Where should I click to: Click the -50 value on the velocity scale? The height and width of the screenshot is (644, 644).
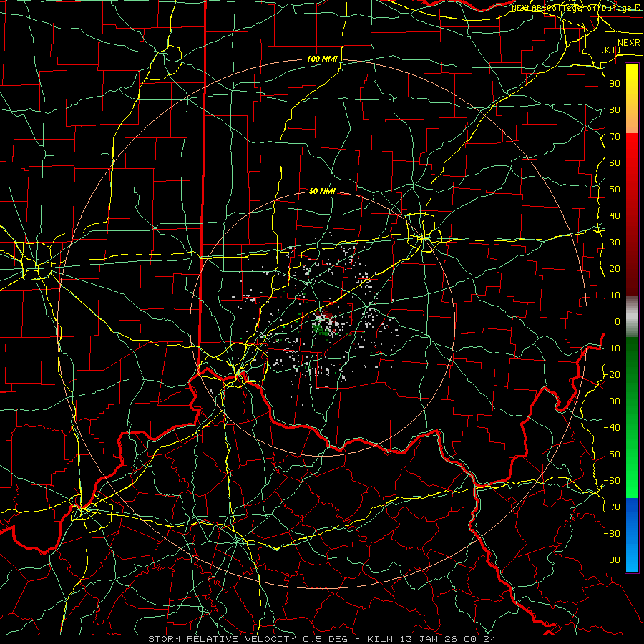612,454
